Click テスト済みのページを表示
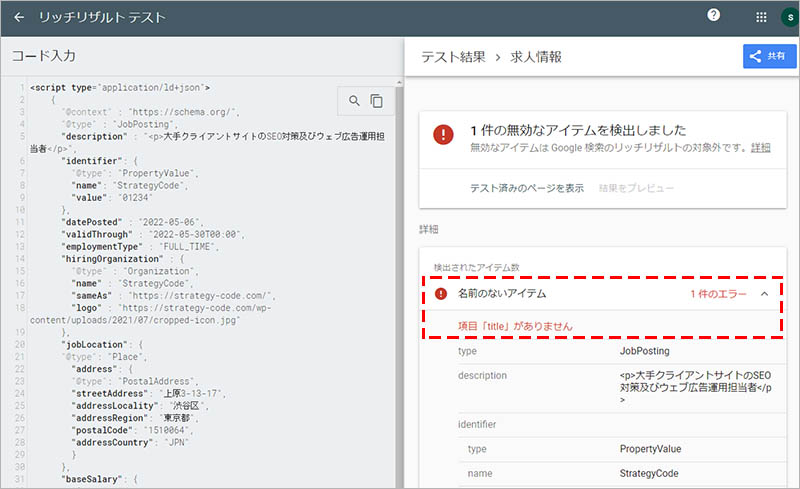 (x=527, y=188)
